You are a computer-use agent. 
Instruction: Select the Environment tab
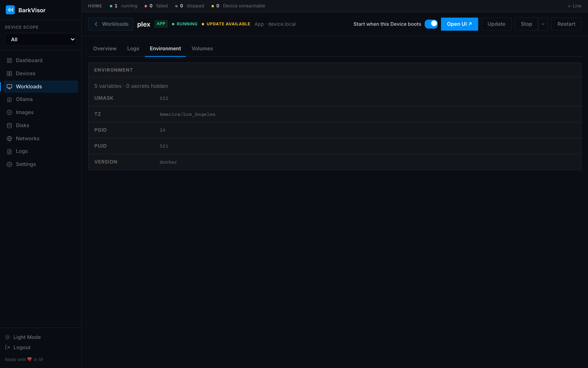tap(165, 48)
